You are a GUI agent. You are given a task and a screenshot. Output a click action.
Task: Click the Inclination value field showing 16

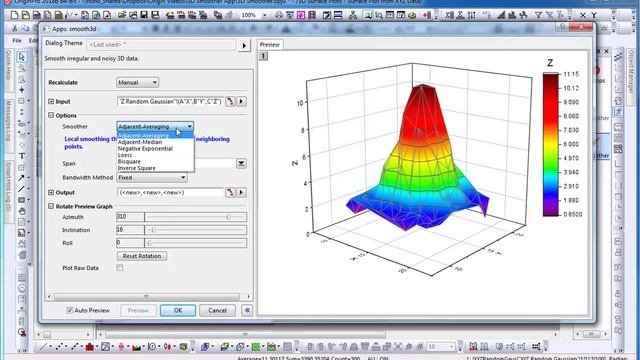(x=130, y=230)
